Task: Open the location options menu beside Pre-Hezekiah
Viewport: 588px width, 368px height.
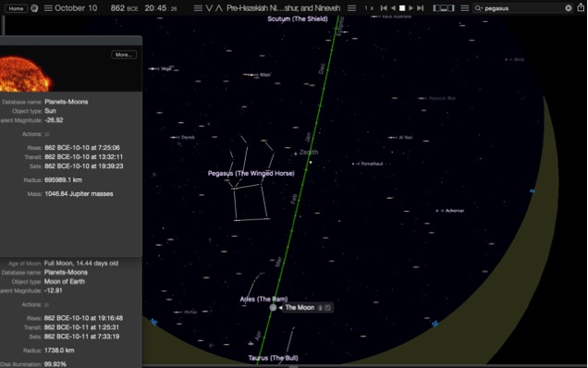Action: (x=198, y=8)
